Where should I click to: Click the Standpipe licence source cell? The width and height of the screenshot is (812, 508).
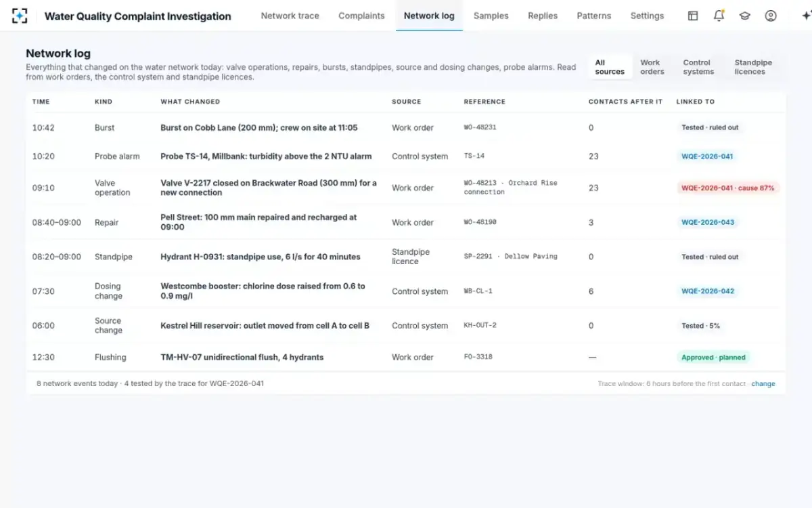(411, 257)
